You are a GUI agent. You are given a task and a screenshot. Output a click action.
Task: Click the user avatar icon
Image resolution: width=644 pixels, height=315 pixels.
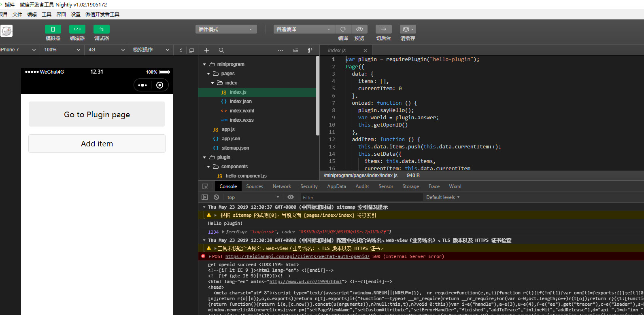pos(6,31)
